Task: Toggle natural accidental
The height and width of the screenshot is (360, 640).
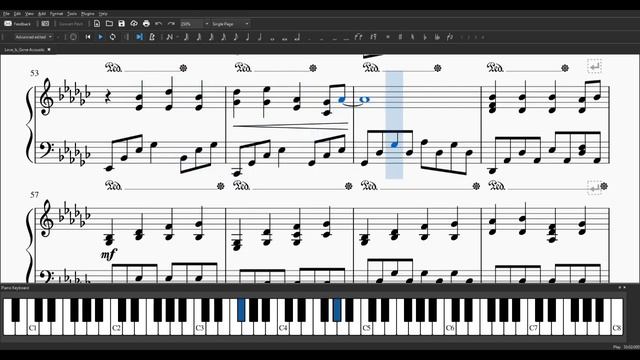Action: 412,37
